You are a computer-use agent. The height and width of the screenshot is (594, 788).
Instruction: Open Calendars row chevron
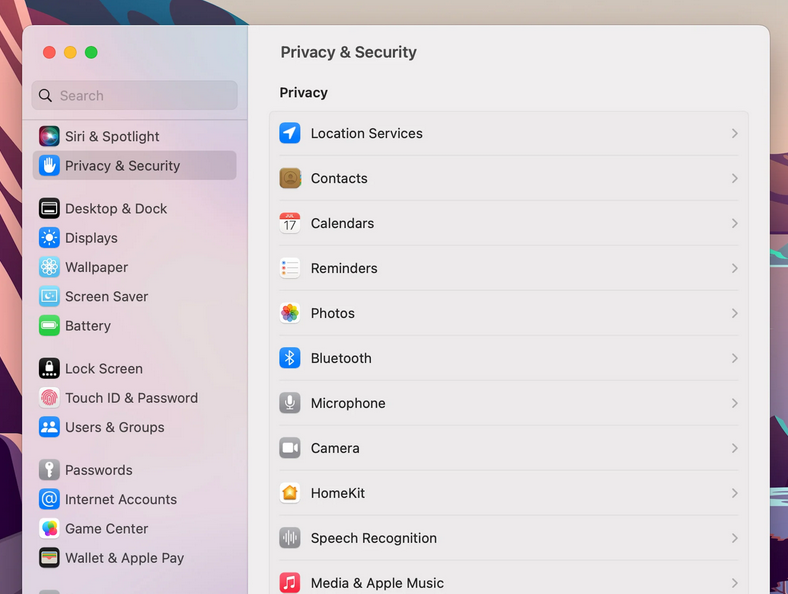point(735,223)
